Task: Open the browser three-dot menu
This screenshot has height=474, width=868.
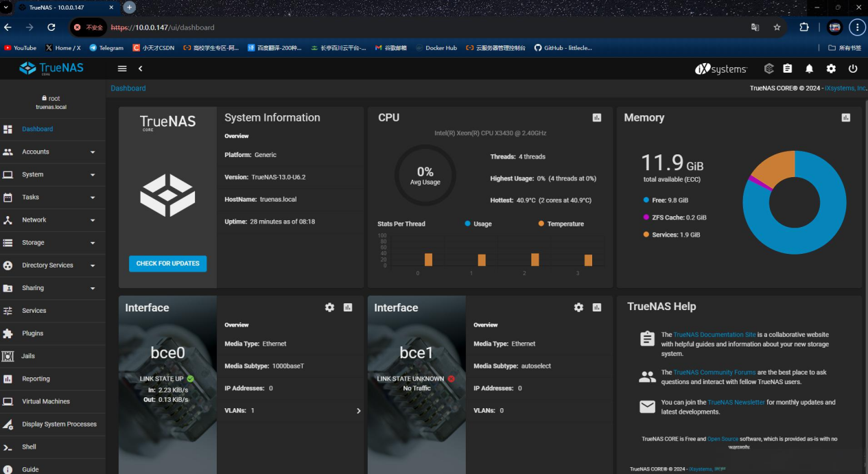Action: coord(856,27)
